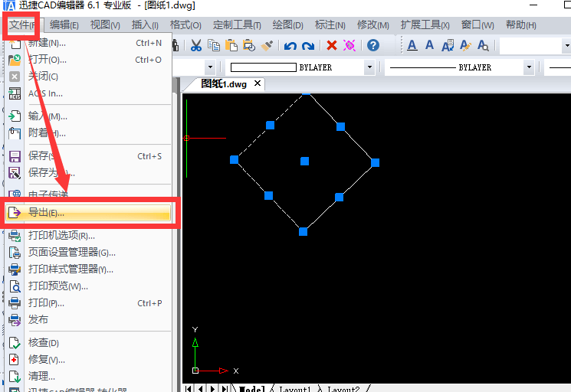Image resolution: width=571 pixels, height=392 pixels.
Task: Open the 插入 Insert menu
Action: pyautogui.click(x=145, y=25)
